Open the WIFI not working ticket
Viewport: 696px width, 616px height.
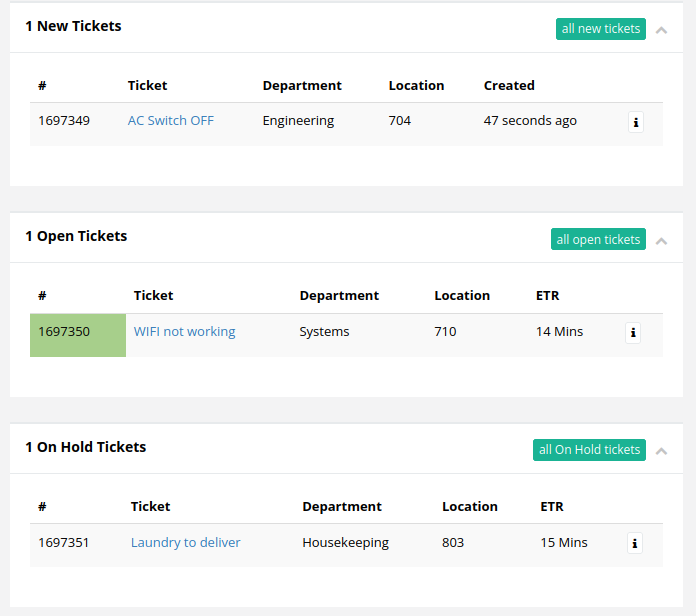tap(184, 332)
